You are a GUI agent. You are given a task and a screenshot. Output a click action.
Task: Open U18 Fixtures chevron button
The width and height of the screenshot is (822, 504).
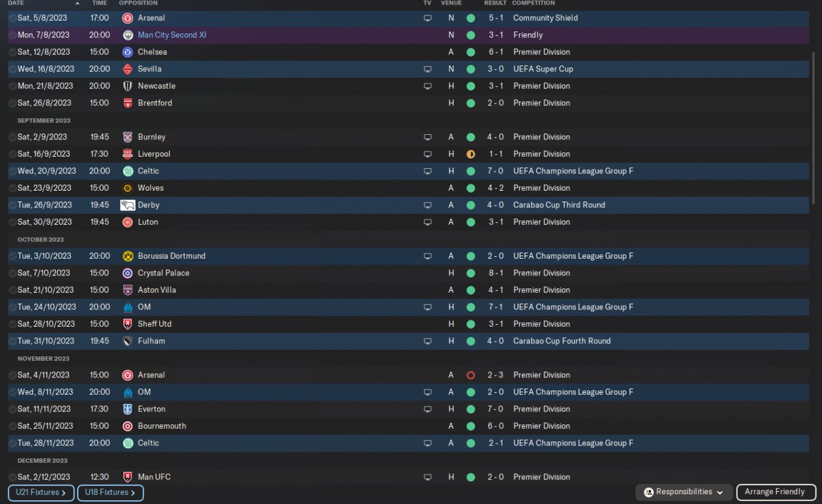pyautogui.click(x=110, y=492)
